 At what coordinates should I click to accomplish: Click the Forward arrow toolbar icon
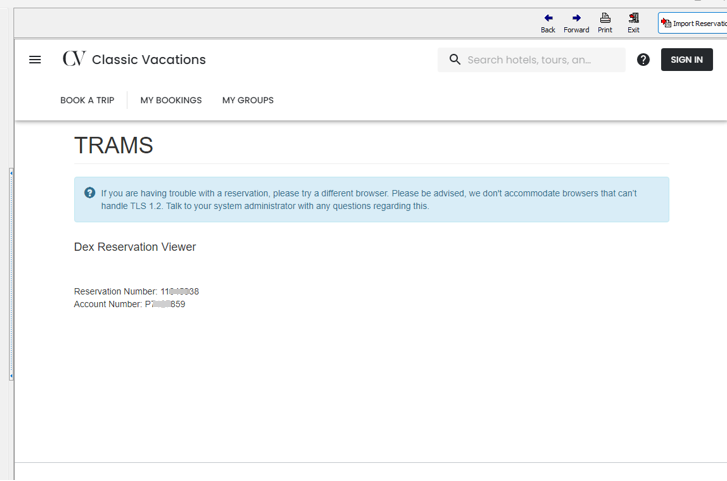pyautogui.click(x=576, y=18)
